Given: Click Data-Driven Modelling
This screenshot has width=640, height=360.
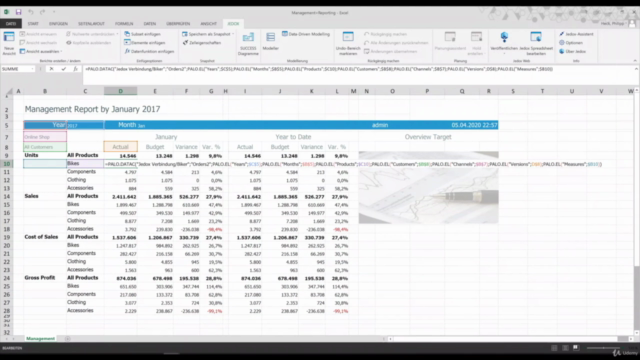Looking at the screenshot, I should [306, 34].
